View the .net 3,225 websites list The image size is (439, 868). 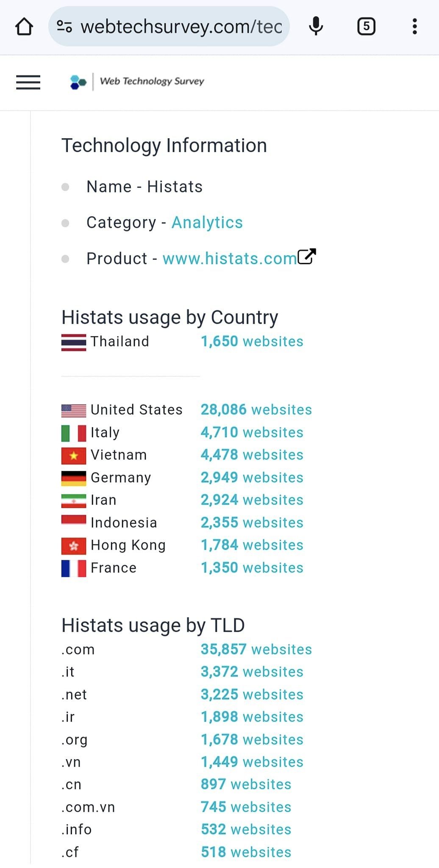pyautogui.click(x=252, y=695)
